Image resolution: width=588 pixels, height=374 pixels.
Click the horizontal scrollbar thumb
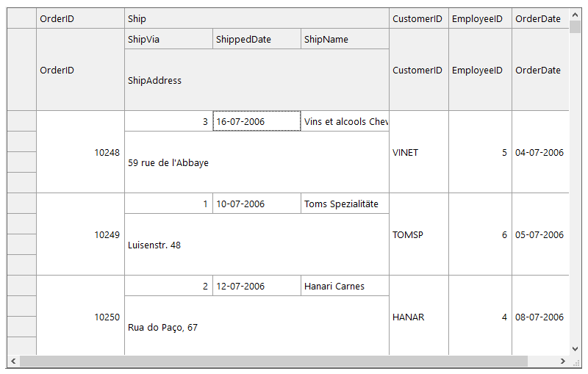(x=273, y=361)
